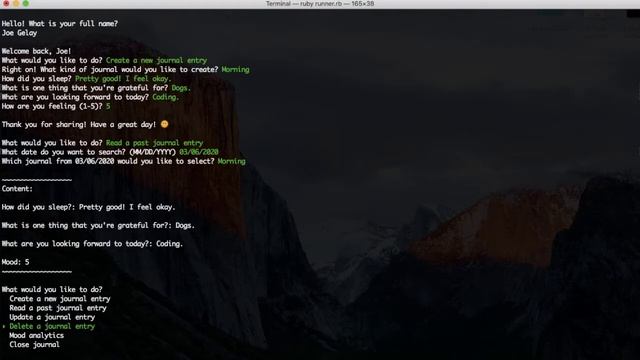
Task: Click the smiley emoji after 'great day!'
Action: point(164,124)
